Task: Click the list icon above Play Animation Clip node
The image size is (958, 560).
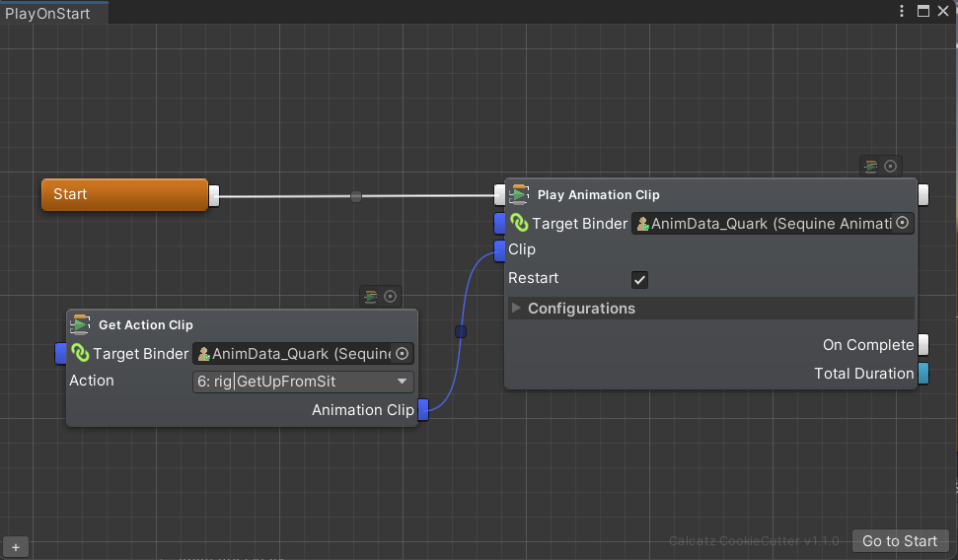Action: coord(870,167)
